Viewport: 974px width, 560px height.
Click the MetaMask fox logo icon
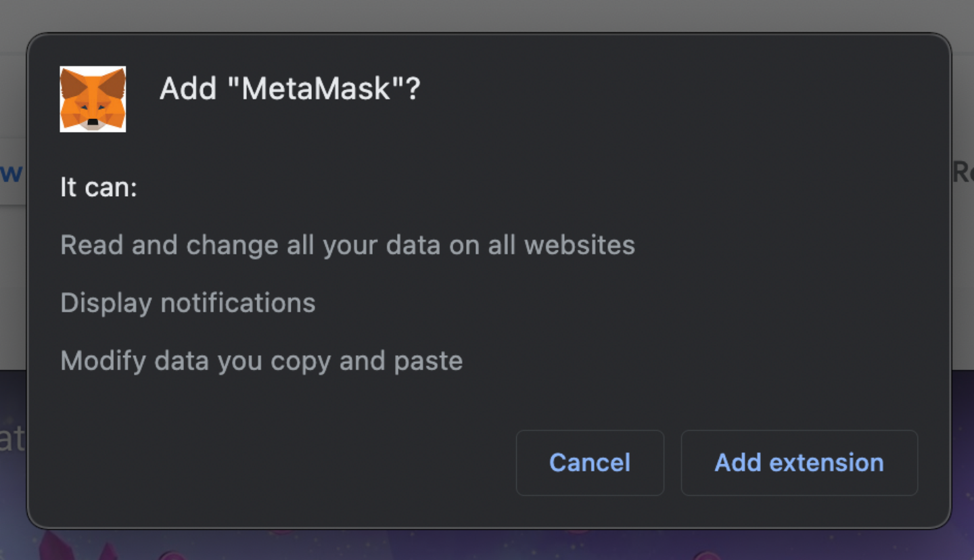93,99
